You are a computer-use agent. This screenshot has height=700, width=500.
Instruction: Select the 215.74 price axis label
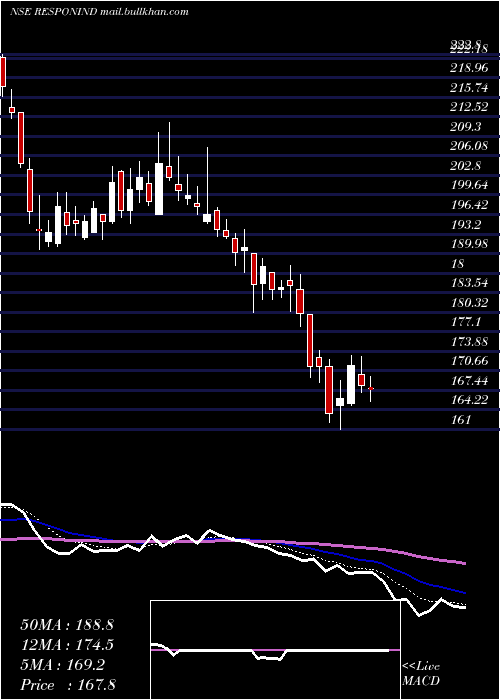pyautogui.click(x=469, y=88)
